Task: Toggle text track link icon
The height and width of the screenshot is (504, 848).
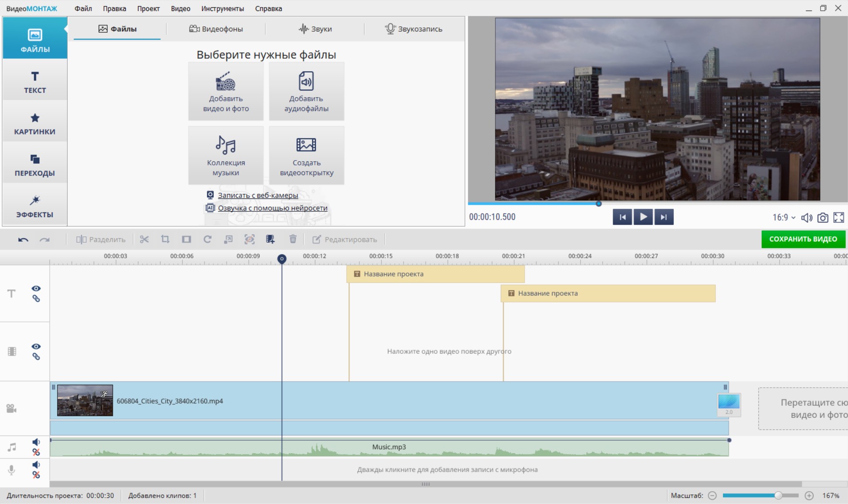Action: pos(36,299)
